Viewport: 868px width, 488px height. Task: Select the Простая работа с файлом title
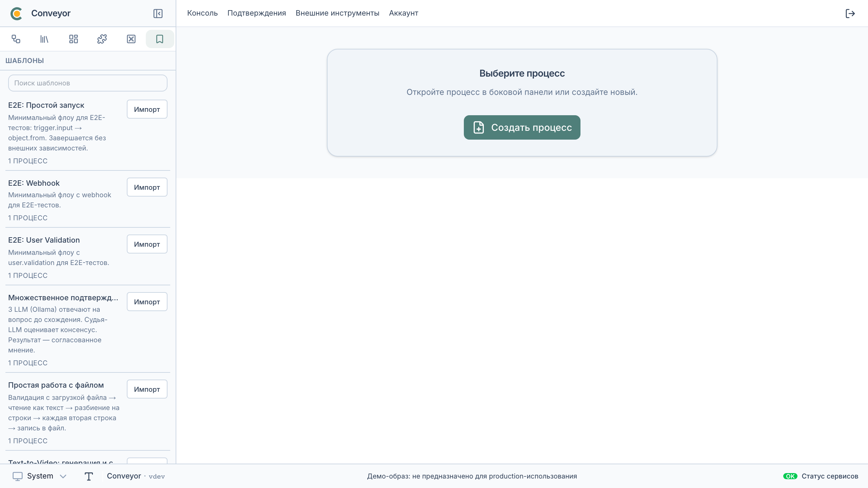(x=56, y=385)
